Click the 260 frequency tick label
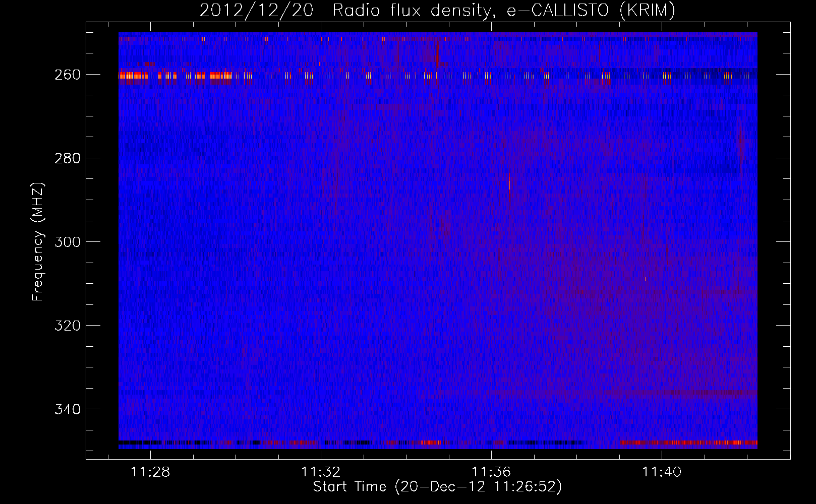816x504 pixels. coord(68,75)
